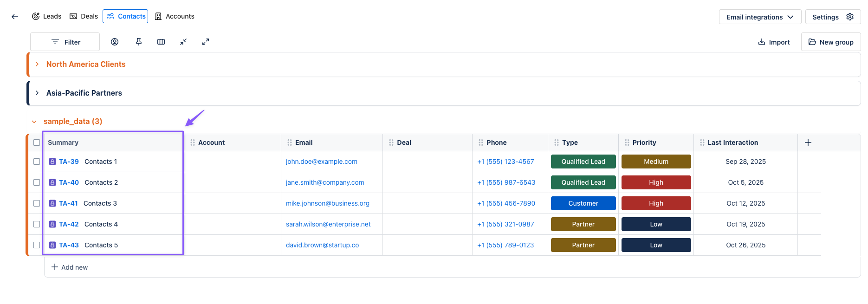Switch to the Deals tab
Screen dimensions: 868x304
(x=84, y=16)
